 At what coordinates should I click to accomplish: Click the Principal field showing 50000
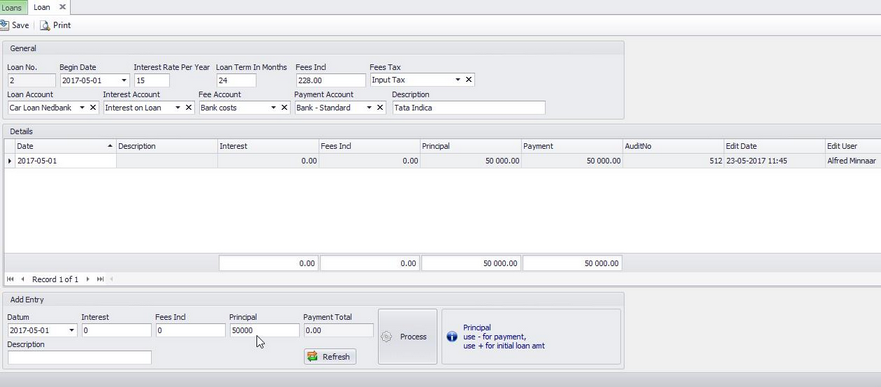click(x=264, y=330)
